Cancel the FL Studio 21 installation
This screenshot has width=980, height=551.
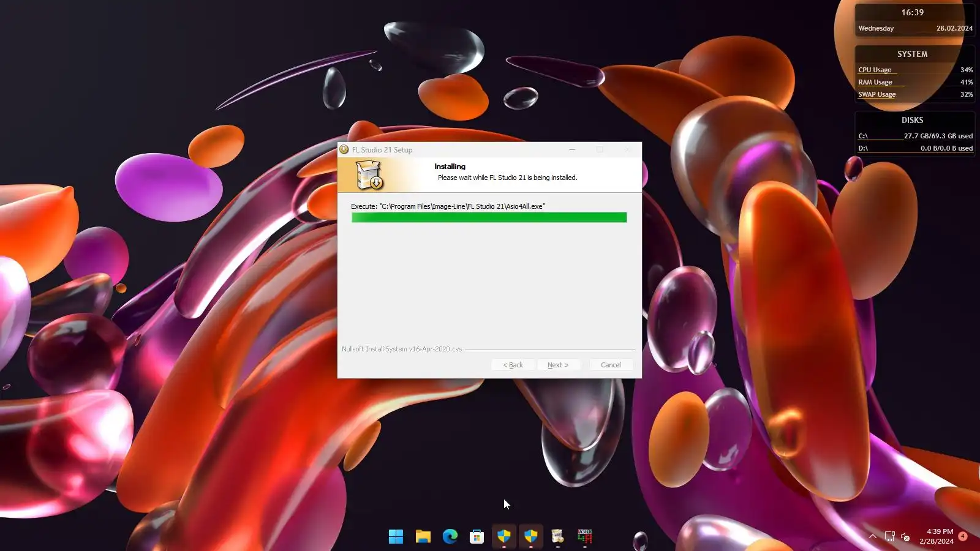(x=611, y=365)
